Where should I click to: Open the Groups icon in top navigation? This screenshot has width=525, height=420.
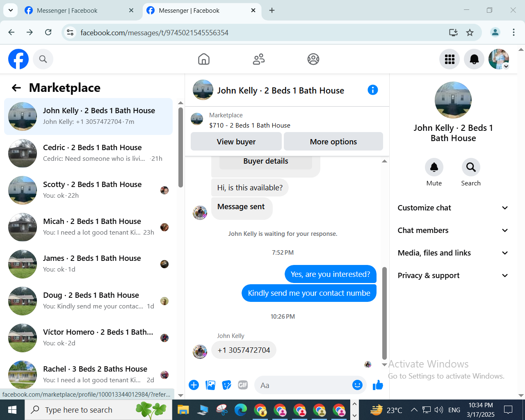(313, 59)
